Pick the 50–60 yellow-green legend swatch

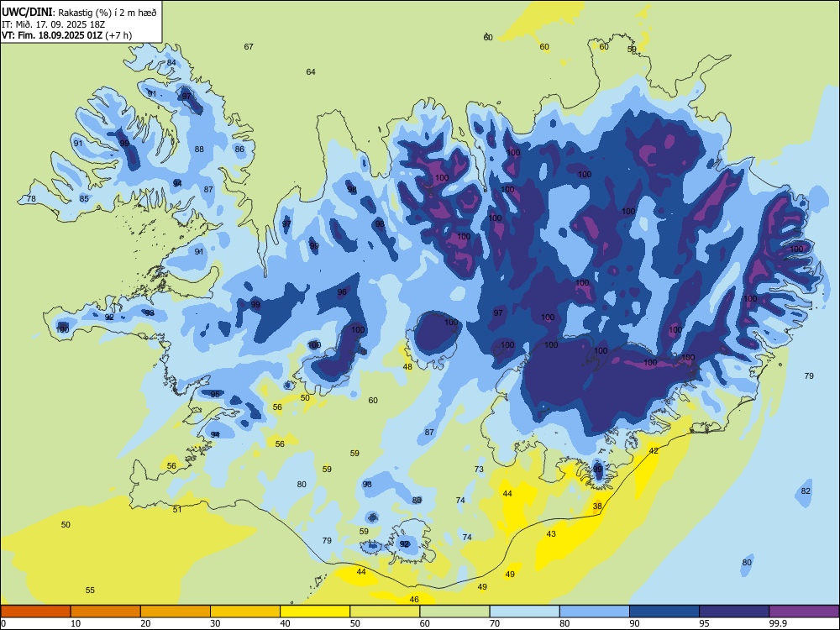click(385, 612)
